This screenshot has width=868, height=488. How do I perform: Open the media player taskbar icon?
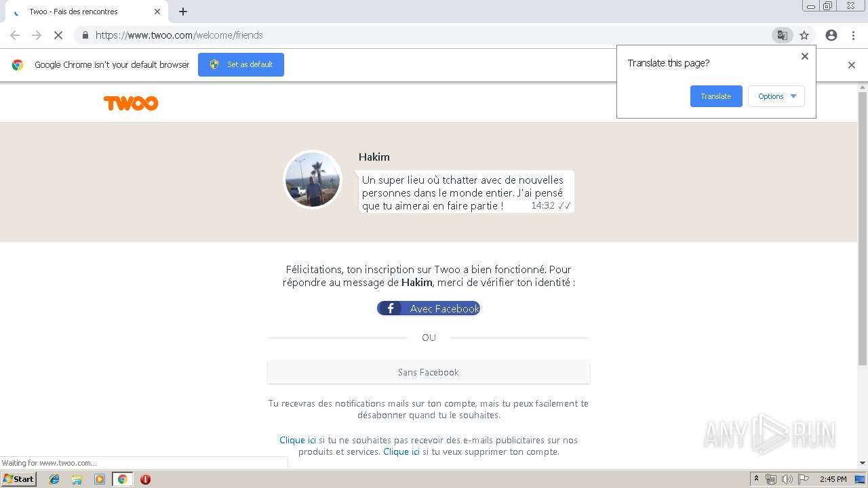(100, 479)
